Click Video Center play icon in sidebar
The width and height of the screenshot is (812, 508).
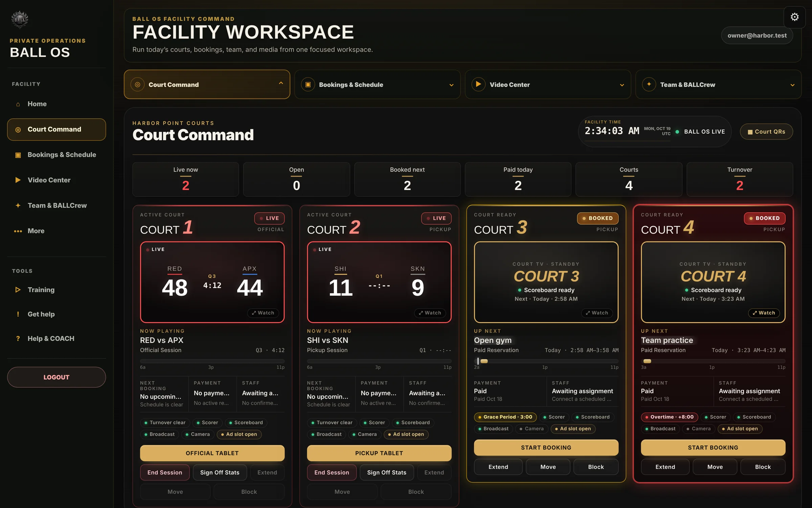pos(18,180)
